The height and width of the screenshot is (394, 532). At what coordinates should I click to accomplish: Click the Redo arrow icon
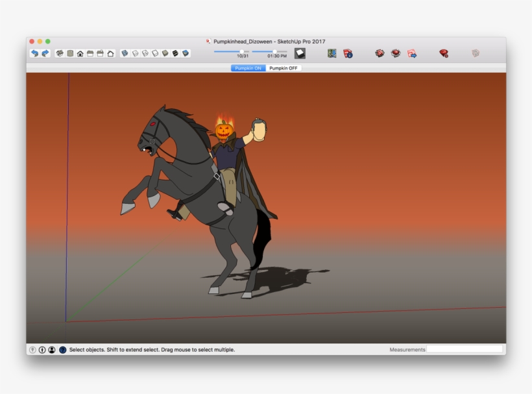click(x=44, y=53)
